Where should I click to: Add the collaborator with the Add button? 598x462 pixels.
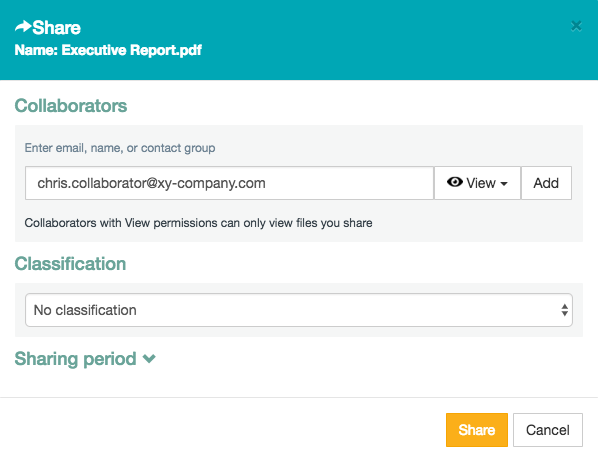point(546,183)
